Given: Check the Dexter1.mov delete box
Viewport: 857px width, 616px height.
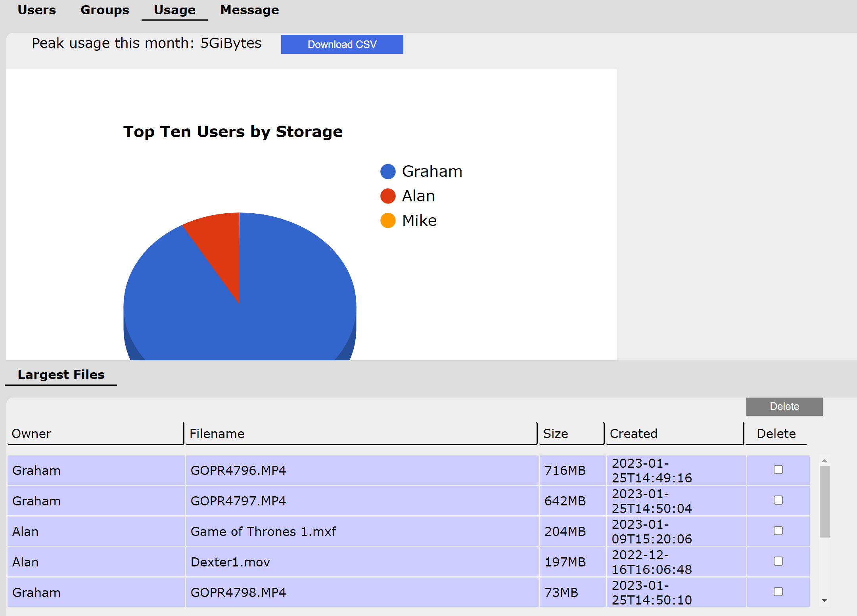Looking at the screenshot, I should pos(778,561).
